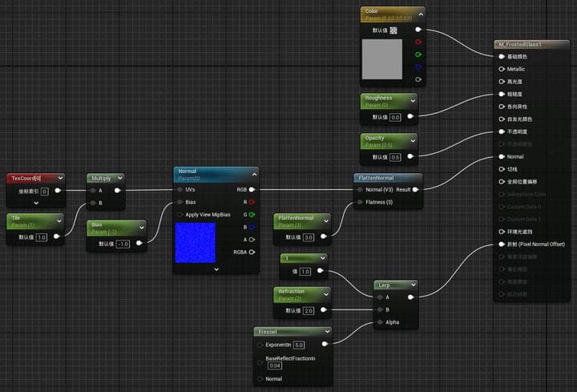This screenshot has width=577, height=392.
Task: Expand the constant 1 node dropdown
Action: click(322, 258)
